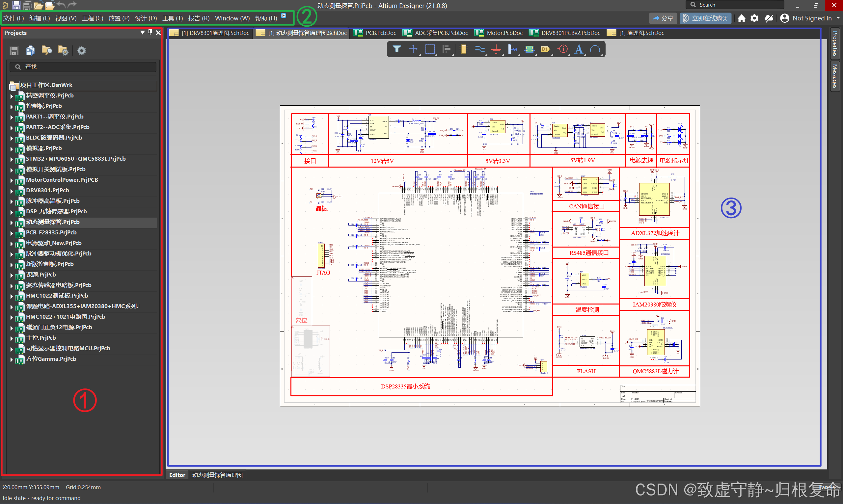Open the Projects panel gear settings
Image resolution: width=843 pixels, height=504 pixels.
pyautogui.click(x=82, y=51)
